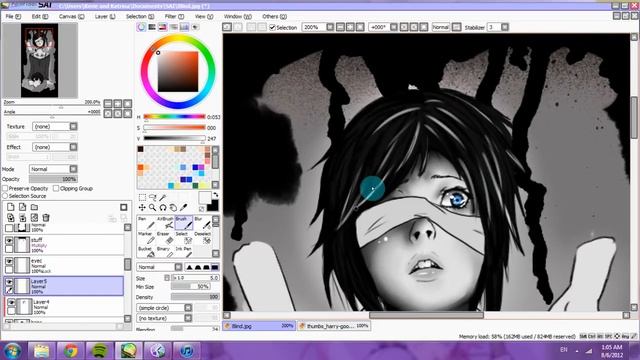
Task: Open the File menu
Action: 13,16
